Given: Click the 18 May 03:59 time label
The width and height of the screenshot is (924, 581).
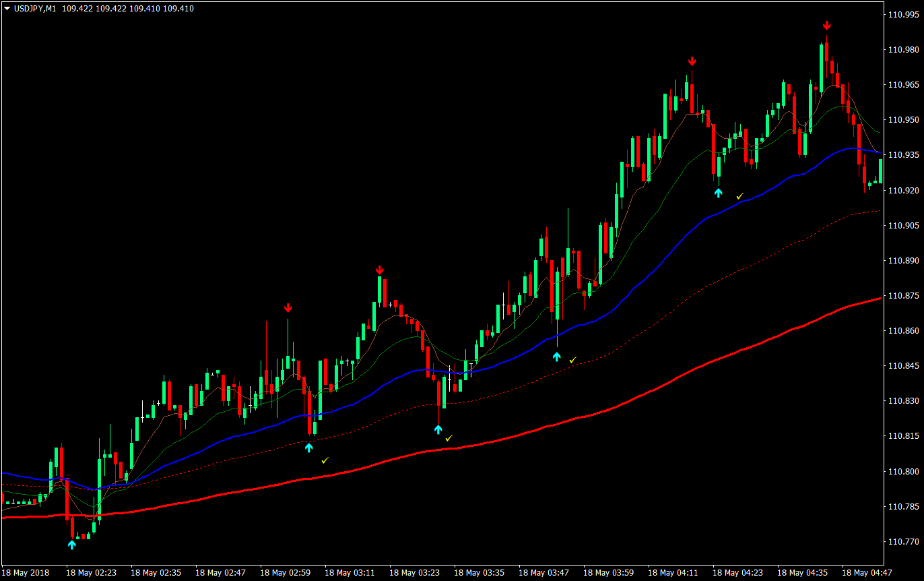Looking at the screenshot, I should click(x=609, y=572).
